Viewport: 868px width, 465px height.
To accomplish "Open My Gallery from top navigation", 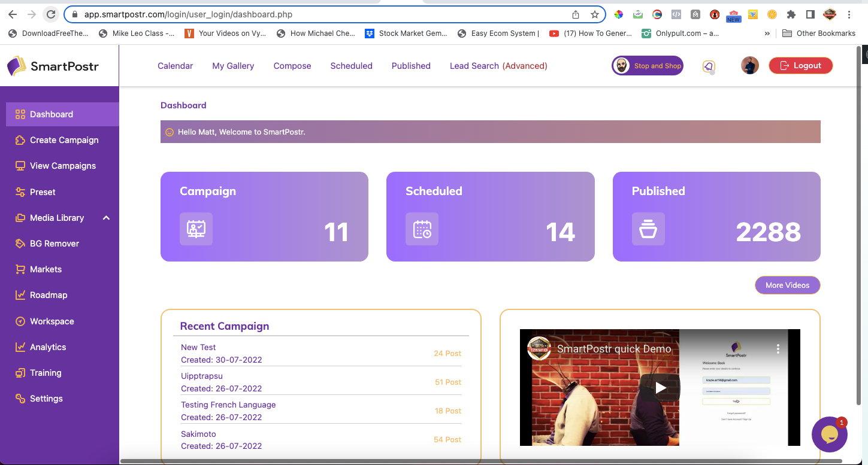I will (x=233, y=66).
